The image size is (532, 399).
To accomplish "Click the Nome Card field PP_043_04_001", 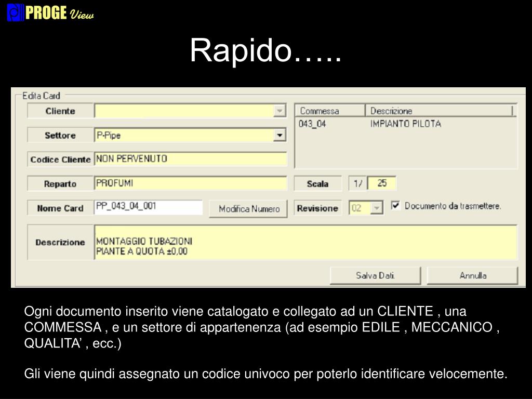I will pos(148,207).
